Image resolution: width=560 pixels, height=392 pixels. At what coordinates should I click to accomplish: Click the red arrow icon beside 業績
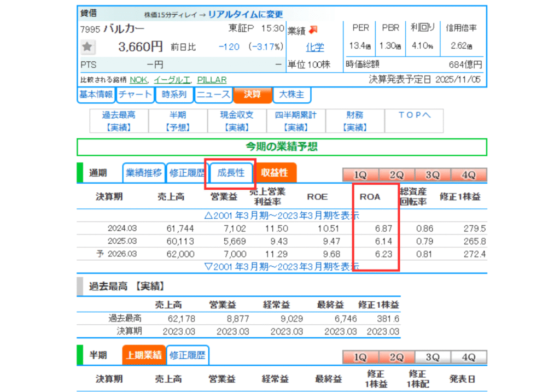pyautogui.click(x=313, y=30)
